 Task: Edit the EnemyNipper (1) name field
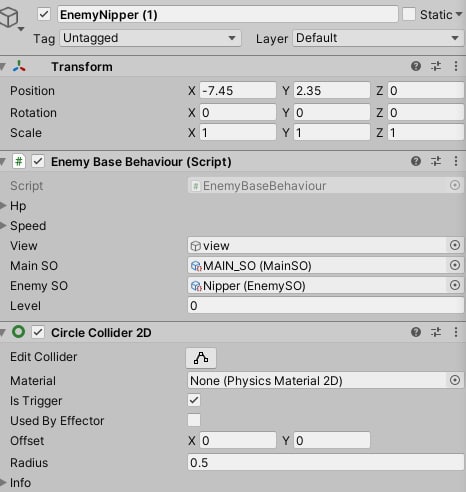click(x=228, y=15)
